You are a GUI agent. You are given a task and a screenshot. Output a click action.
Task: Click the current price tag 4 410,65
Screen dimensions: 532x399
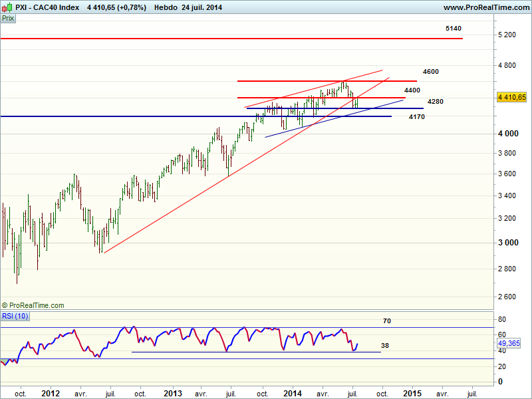point(511,97)
